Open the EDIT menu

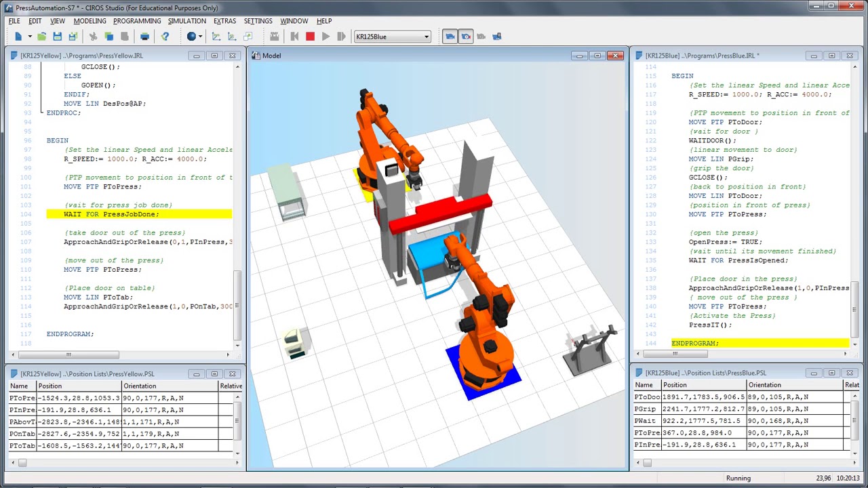pos(35,21)
